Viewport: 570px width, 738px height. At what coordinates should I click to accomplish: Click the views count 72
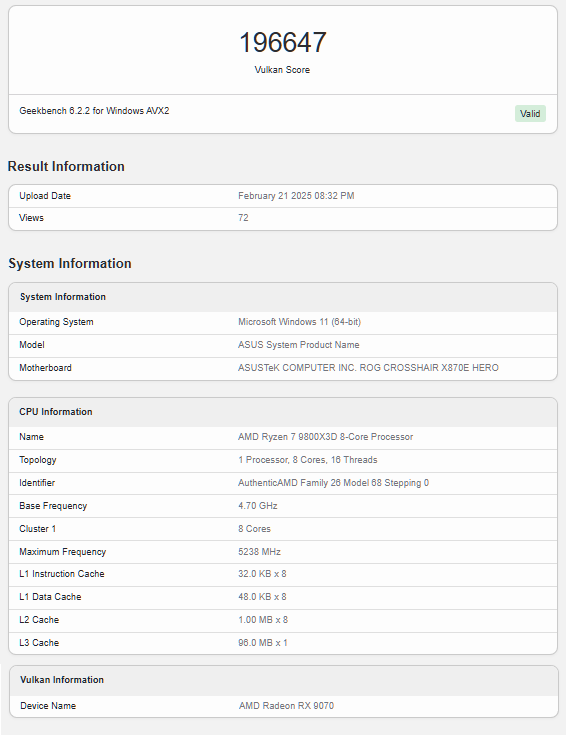(x=243, y=217)
